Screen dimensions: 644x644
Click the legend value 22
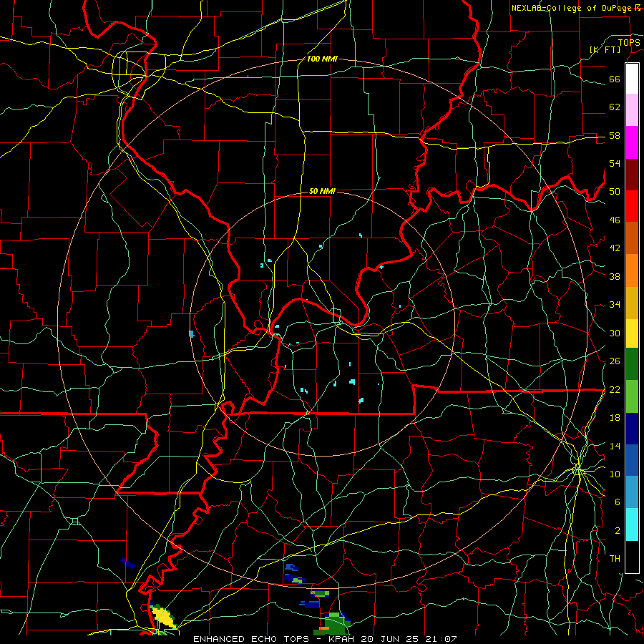pyautogui.click(x=615, y=389)
